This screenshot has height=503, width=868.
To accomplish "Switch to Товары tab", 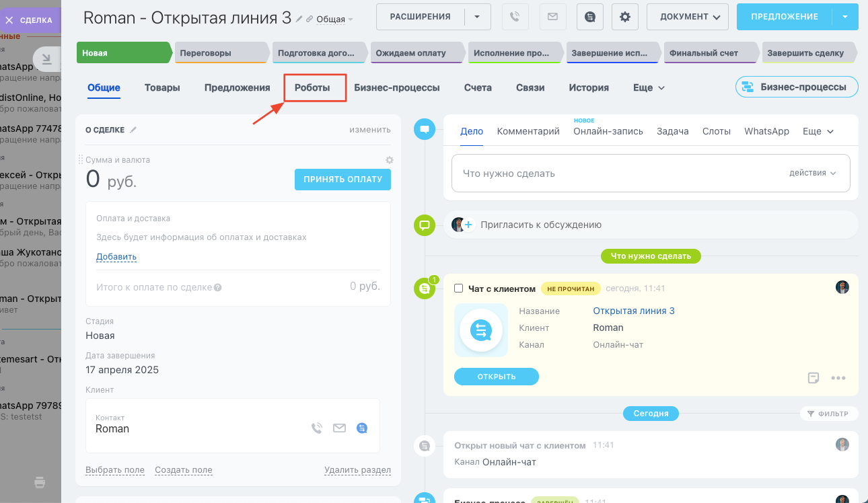I will click(x=162, y=87).
